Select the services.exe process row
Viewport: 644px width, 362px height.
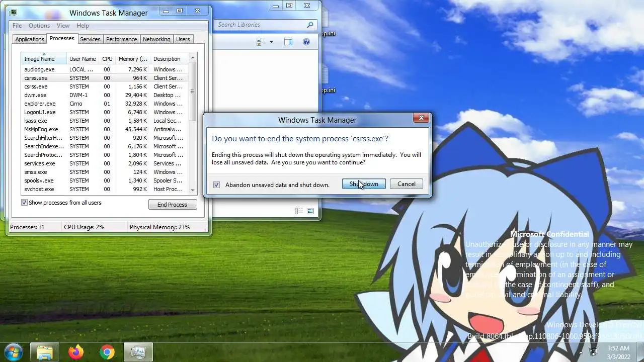point(104,163)
